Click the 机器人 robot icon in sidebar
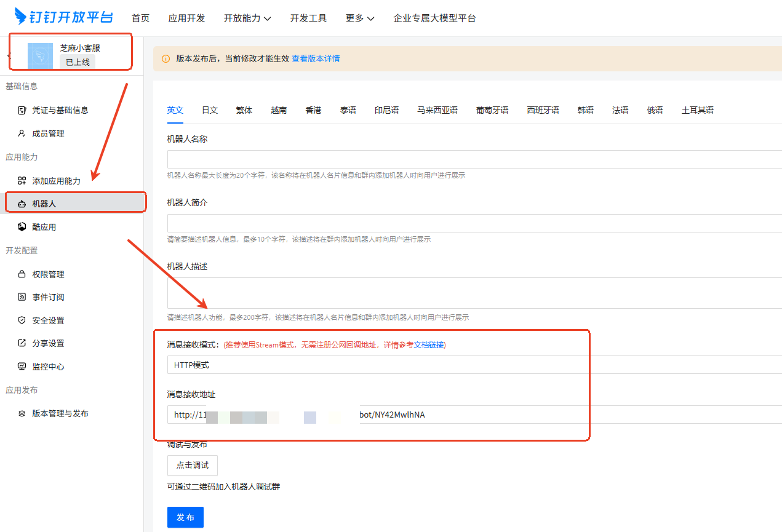 tap(22, 204)
